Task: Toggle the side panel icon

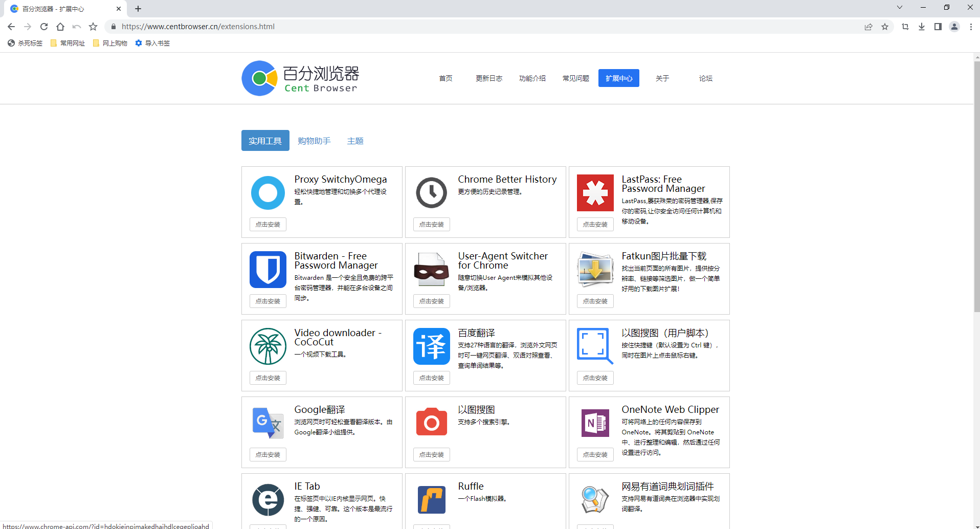Action: pyautogui.click(x=938, y=27)
